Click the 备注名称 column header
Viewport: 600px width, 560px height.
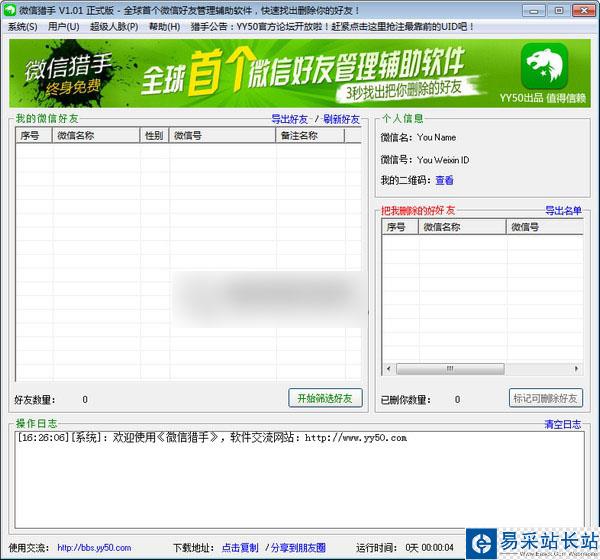pos(310,136)
